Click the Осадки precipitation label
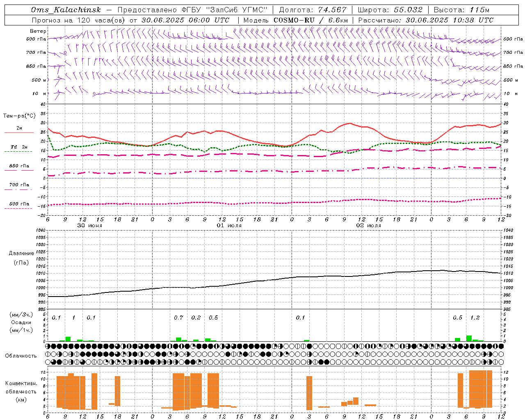 [x=21, y=322]
